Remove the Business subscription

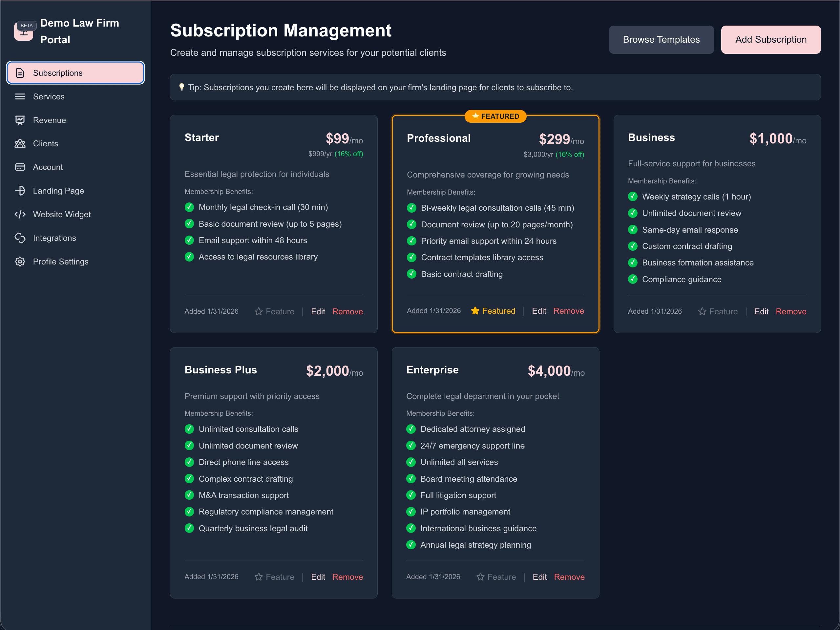791,311
